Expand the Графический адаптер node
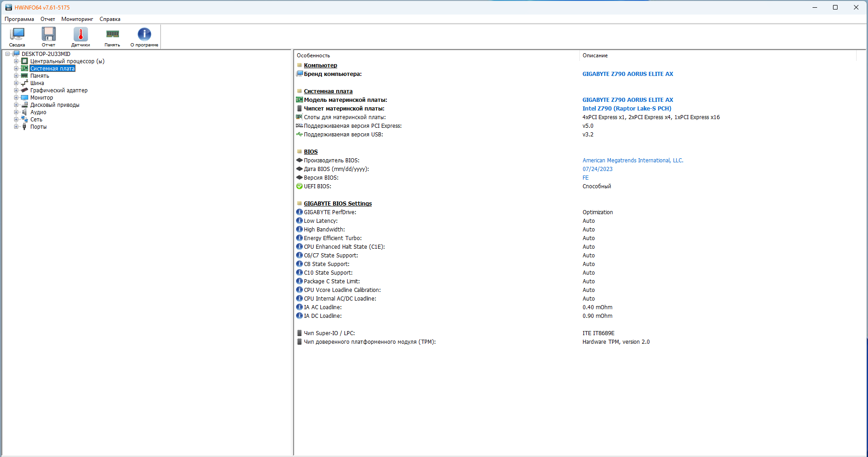Image resolution: width=868 pixels, height=457 pixels. (x=16, y=90)
